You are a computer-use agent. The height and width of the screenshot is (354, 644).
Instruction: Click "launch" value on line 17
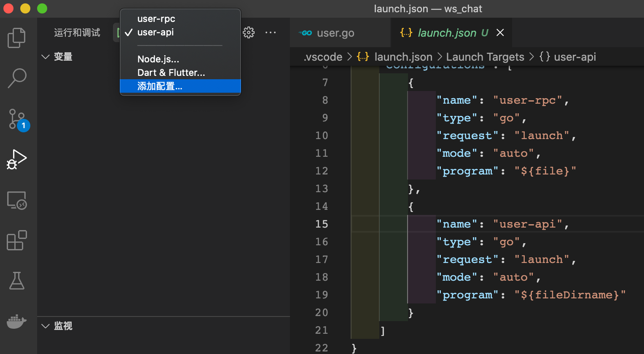542,260
